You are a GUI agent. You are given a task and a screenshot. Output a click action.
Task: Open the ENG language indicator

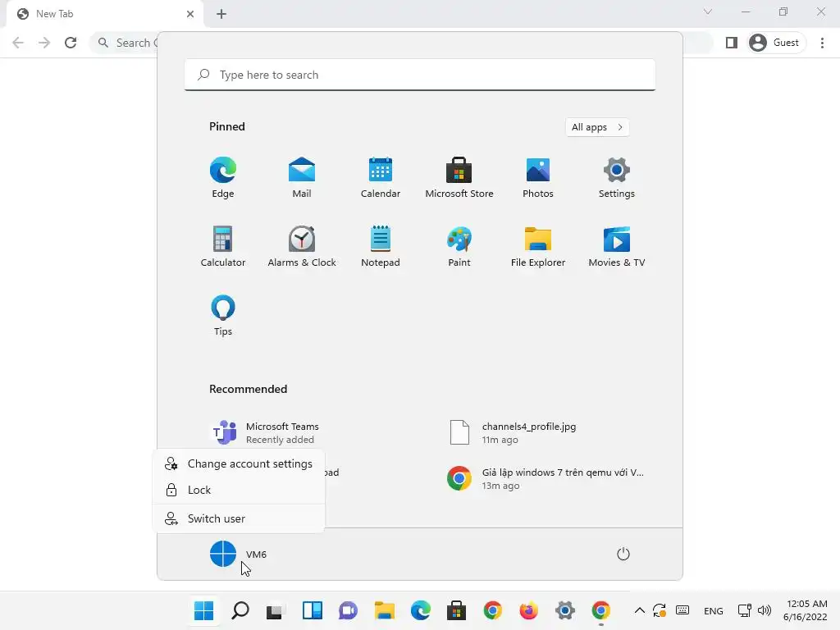pos(713,610)
